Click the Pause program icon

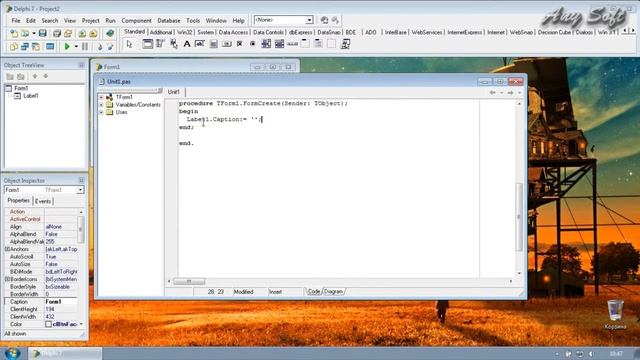(x=85, y=47)
